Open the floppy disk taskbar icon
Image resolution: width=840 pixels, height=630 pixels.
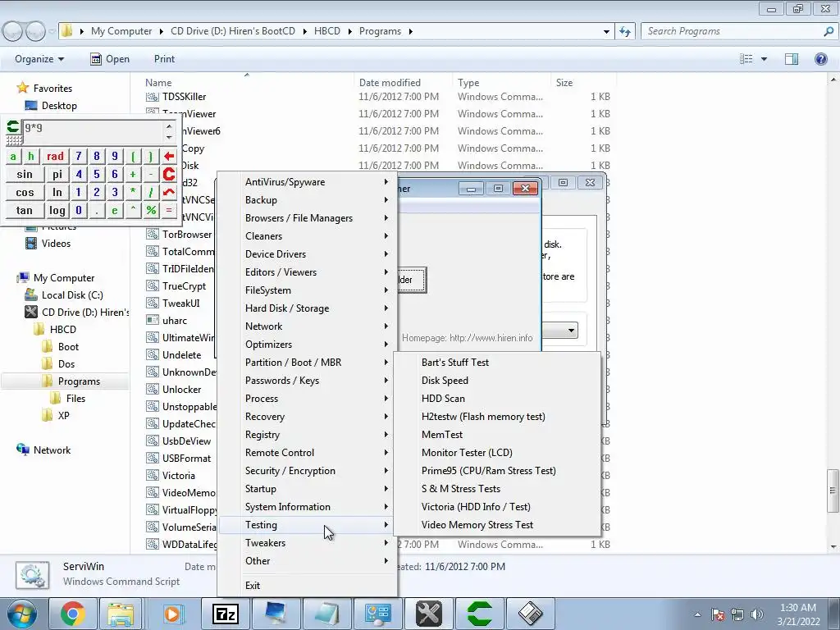(x=531, y=614)
